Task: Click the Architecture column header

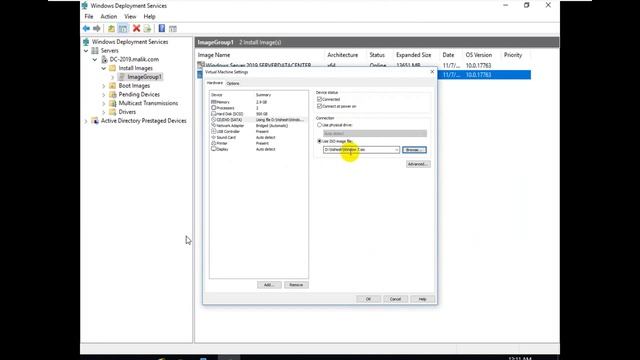Action: (343, 55)
